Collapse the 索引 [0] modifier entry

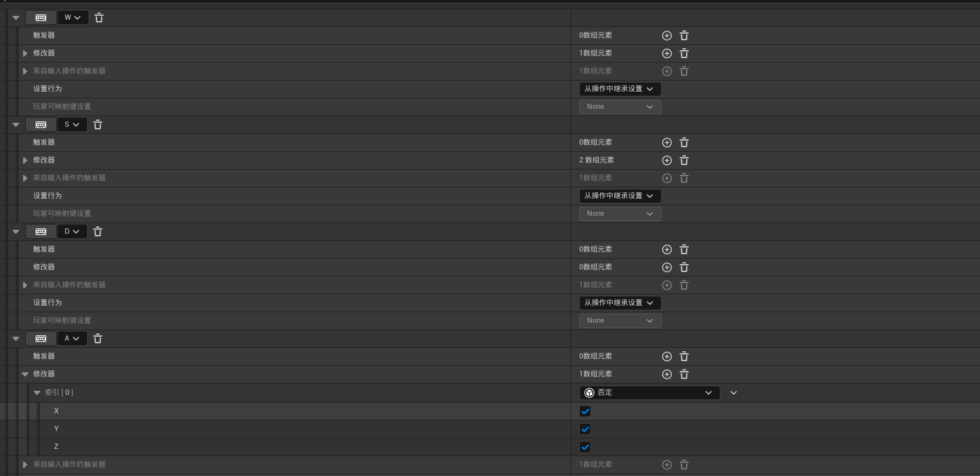pos(37,393)
